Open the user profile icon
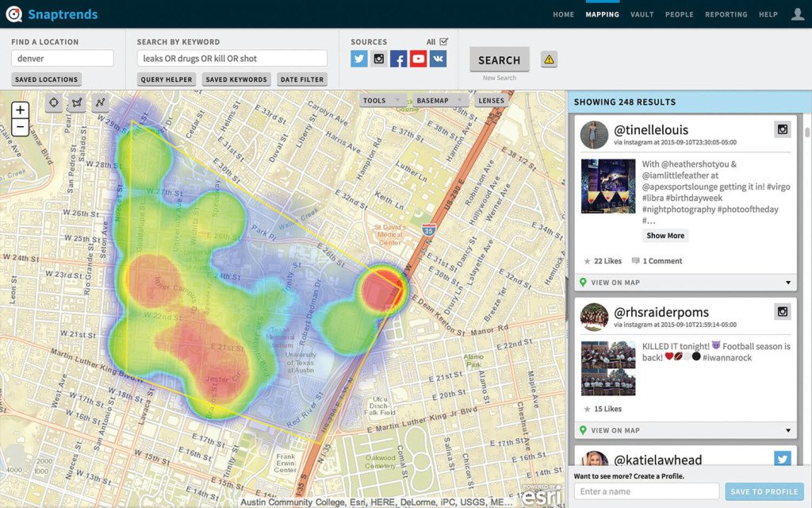Image resolution: width=812 pixels, height=508 pixels. (x=797, y=14)
